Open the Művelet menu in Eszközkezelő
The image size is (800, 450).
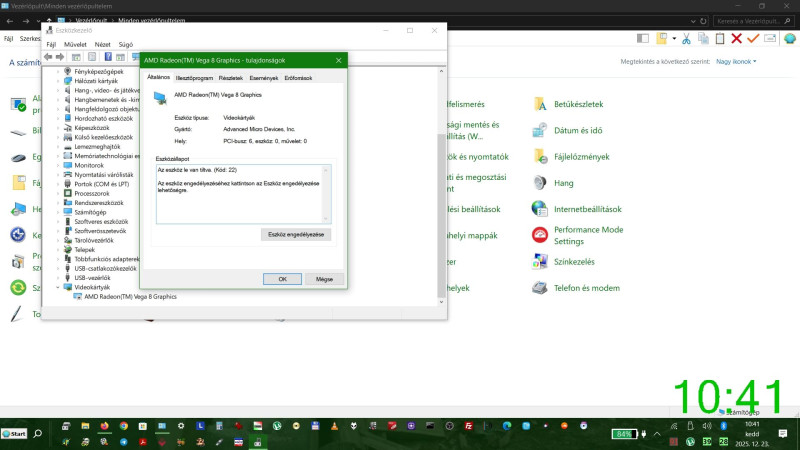75,44
